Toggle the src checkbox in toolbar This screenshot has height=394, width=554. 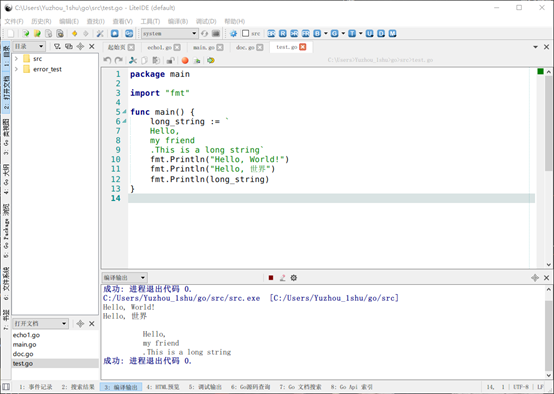(246, 33)
